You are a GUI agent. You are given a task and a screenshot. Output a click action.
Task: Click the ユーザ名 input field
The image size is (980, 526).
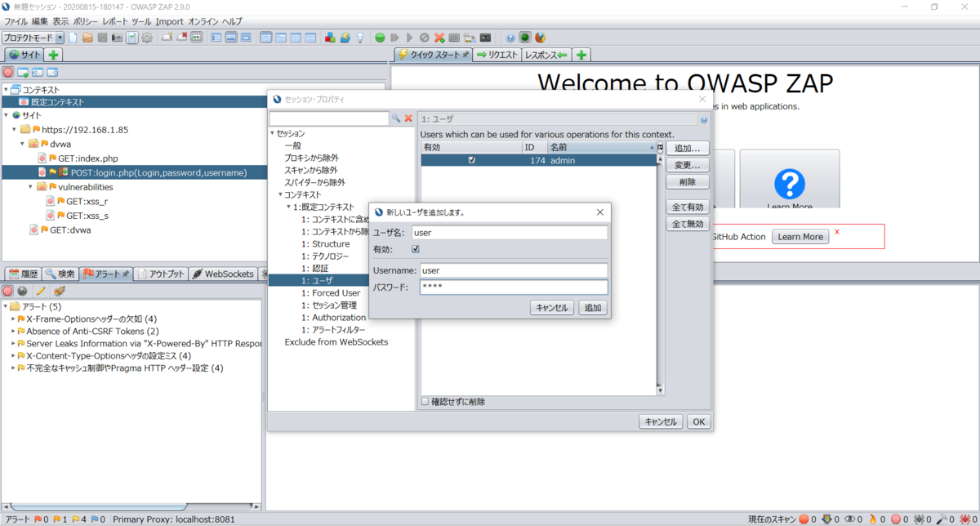509,233
